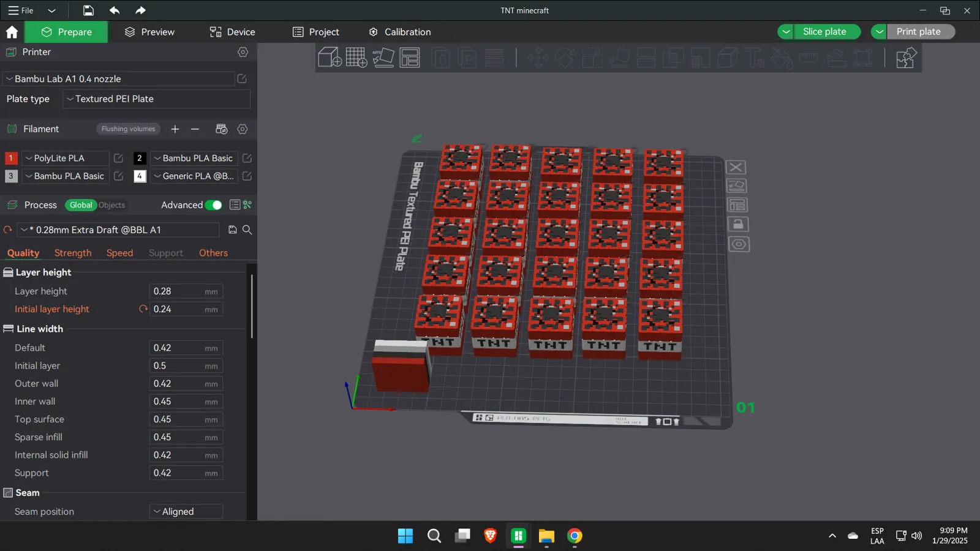Expand the Slice plate dropdown arrow

[786, 32]
